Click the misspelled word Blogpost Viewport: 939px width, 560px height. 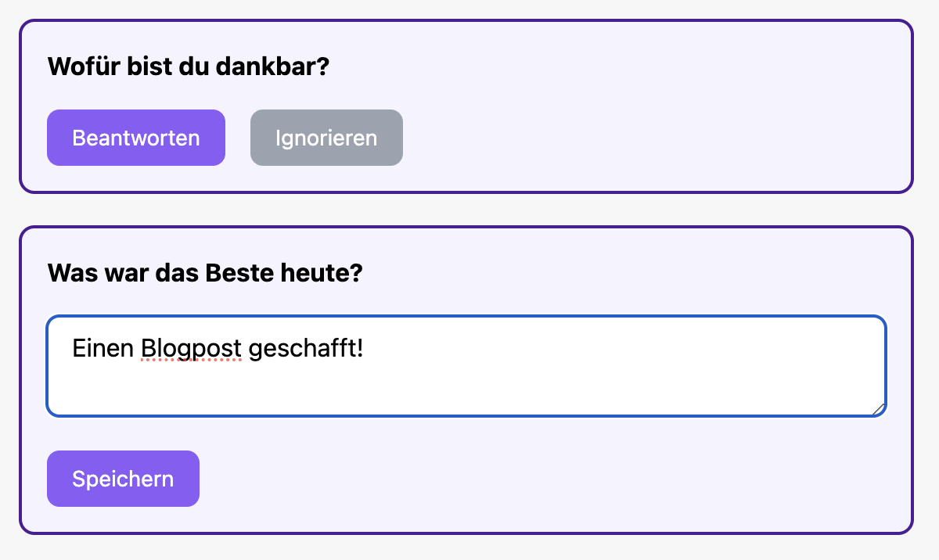coord(189,348)
